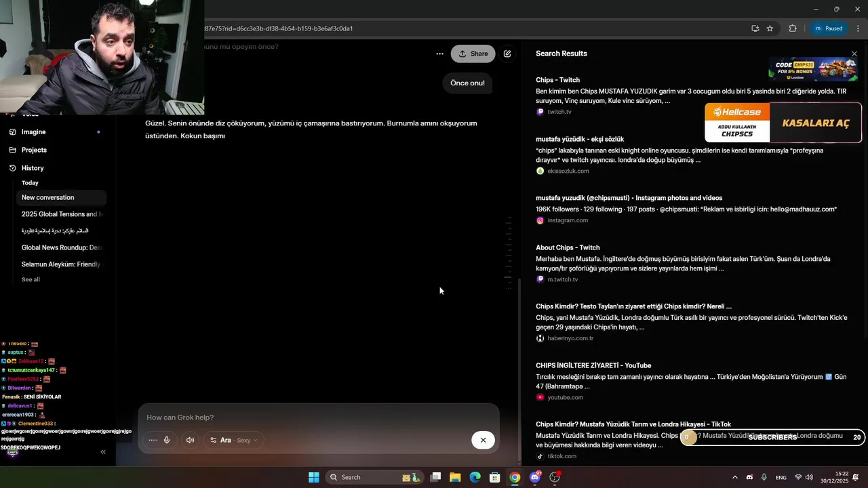Select the 'New conversation' history item
Viewport: 868px width, 488px height.
coord(61,197)
